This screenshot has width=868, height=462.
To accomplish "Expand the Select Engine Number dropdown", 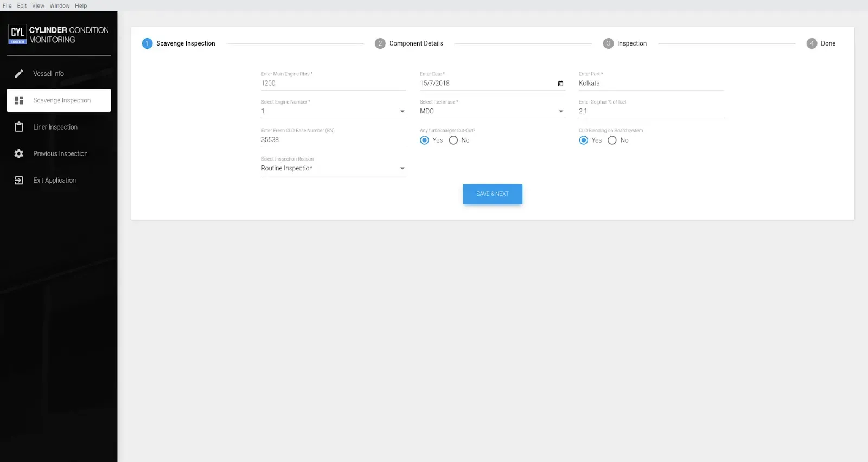I will click(402, 112).
